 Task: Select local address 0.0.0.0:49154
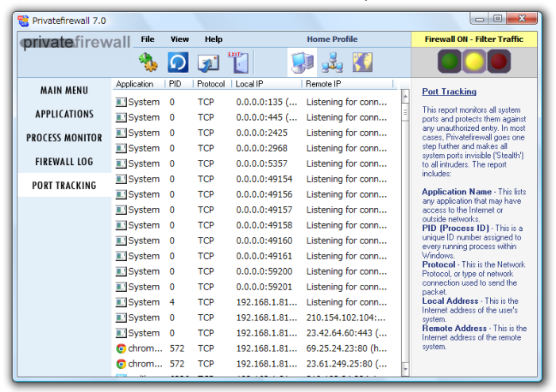(264, 179)
